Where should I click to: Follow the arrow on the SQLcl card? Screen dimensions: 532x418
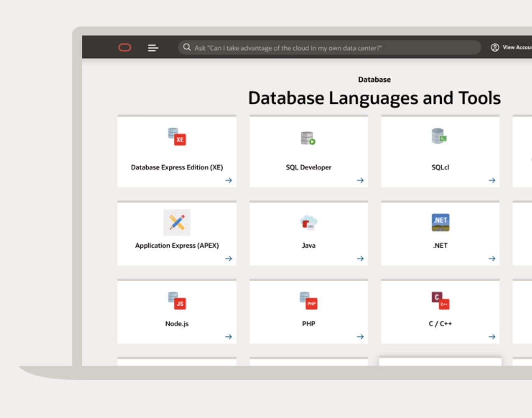tap(492, 181)
